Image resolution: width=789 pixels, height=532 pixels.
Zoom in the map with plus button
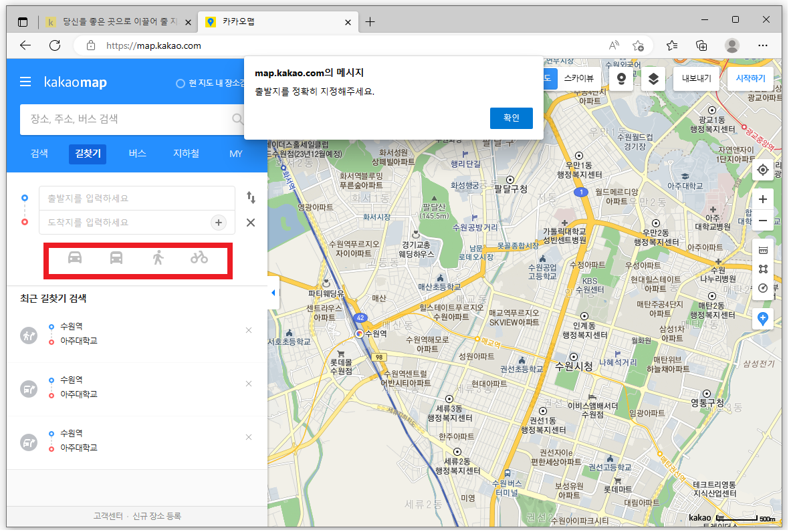click(x=763, y=199)
